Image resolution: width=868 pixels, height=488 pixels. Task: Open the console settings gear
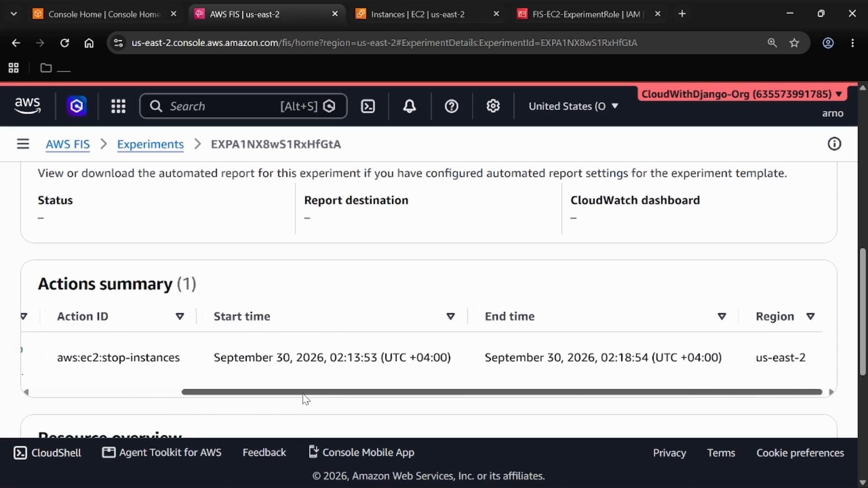[493, 106]
